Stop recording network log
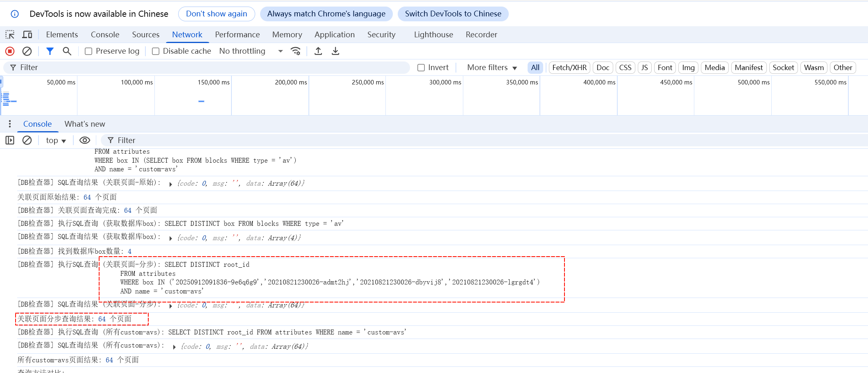Screen dimensions: 868x373 pyautogui.click(x=10, y=51)
